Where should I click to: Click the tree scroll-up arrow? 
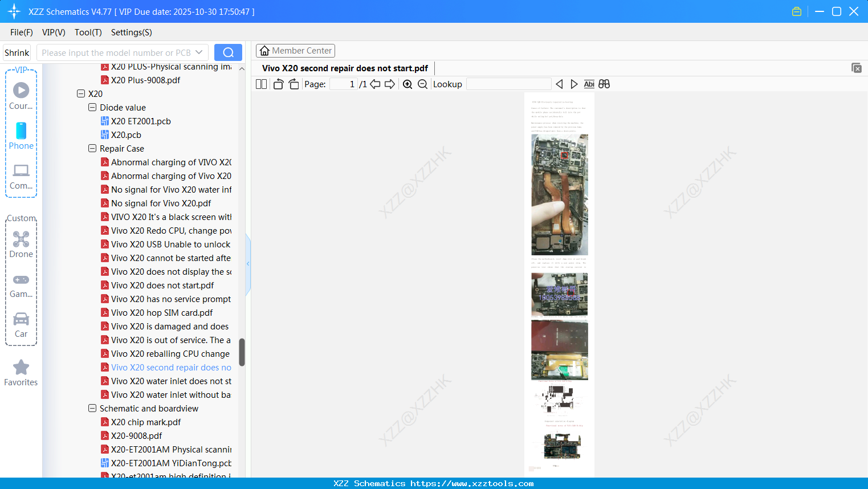point(242,69)
